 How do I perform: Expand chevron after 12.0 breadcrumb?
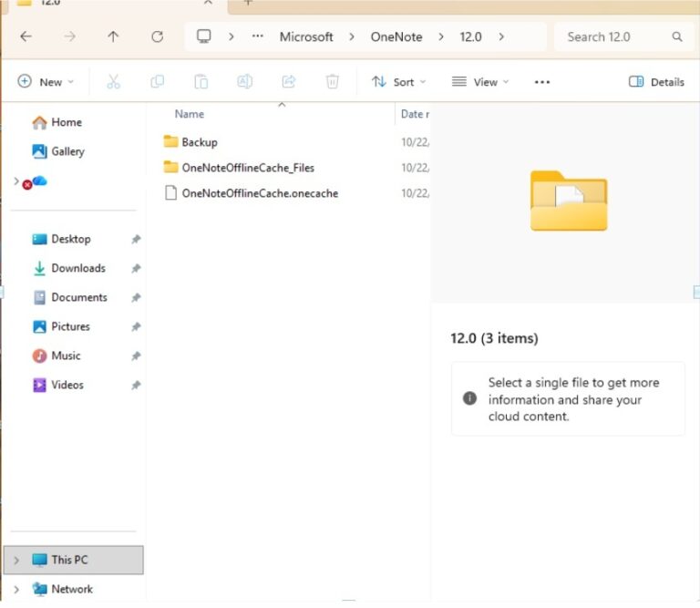(x=501, y=36)
